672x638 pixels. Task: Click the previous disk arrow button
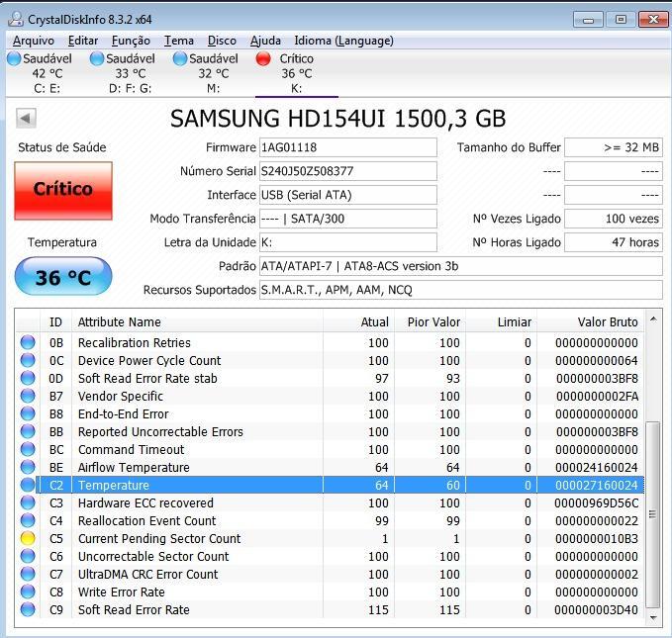(x=26, y=119)
